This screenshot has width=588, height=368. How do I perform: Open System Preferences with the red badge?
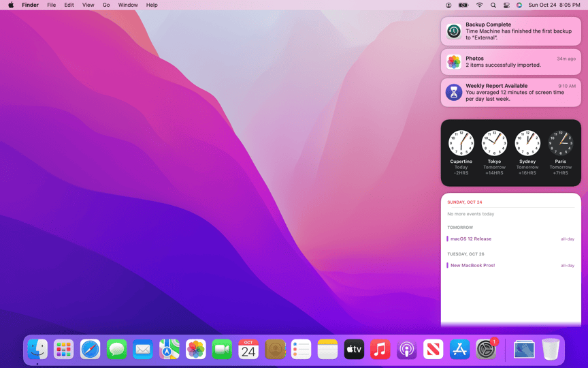(x=487, y=349)
